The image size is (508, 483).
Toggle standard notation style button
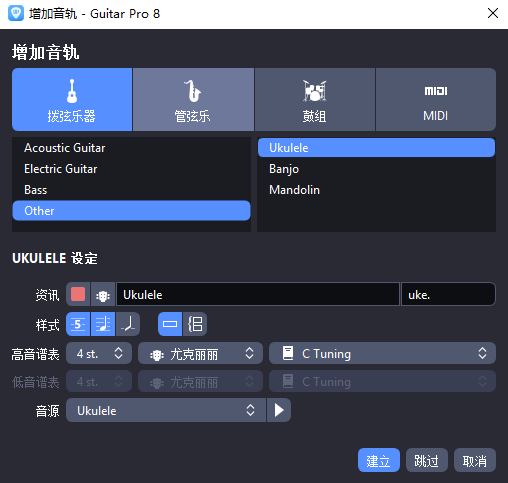click(103, 324)
